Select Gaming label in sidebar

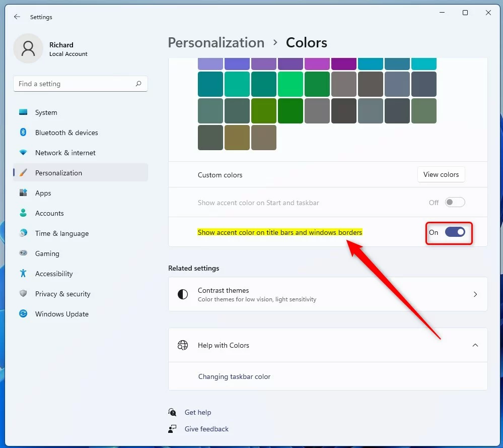(47, 253)
